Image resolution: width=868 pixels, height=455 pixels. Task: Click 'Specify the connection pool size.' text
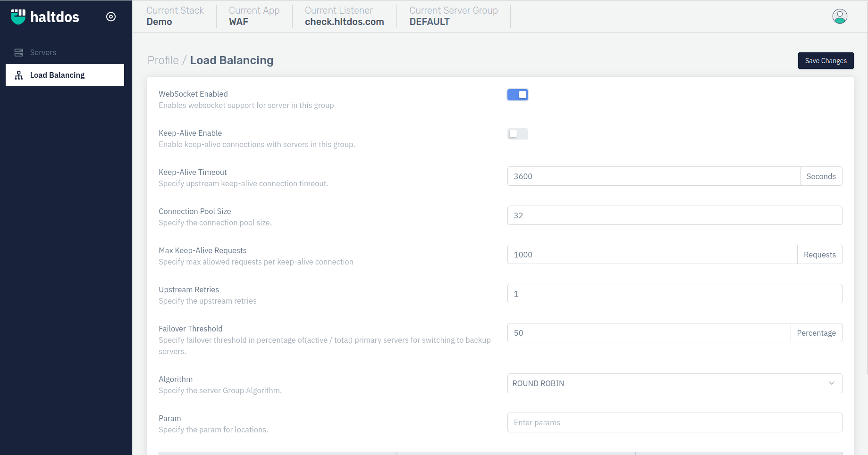click(x=215, y=223)
